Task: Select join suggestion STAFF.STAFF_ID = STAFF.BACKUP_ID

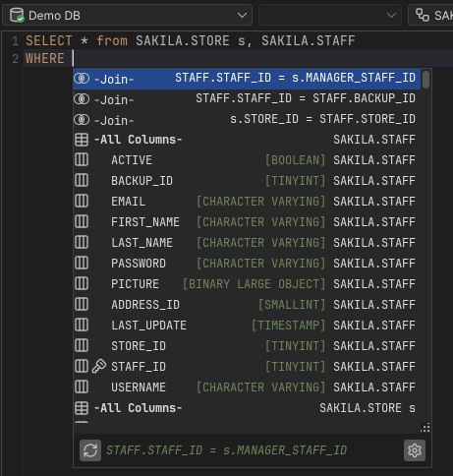Action: (x=247, y=99)
